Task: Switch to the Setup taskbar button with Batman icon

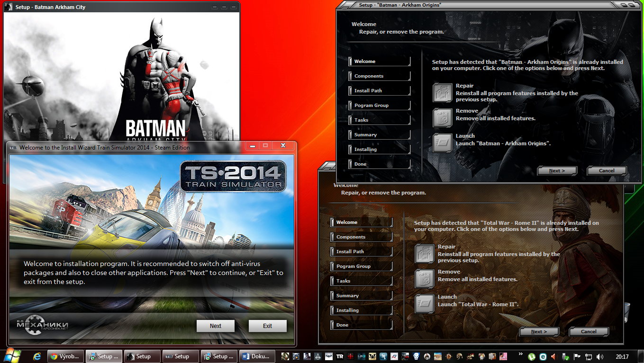Action: pyautogui.click(x=142, y=356)
